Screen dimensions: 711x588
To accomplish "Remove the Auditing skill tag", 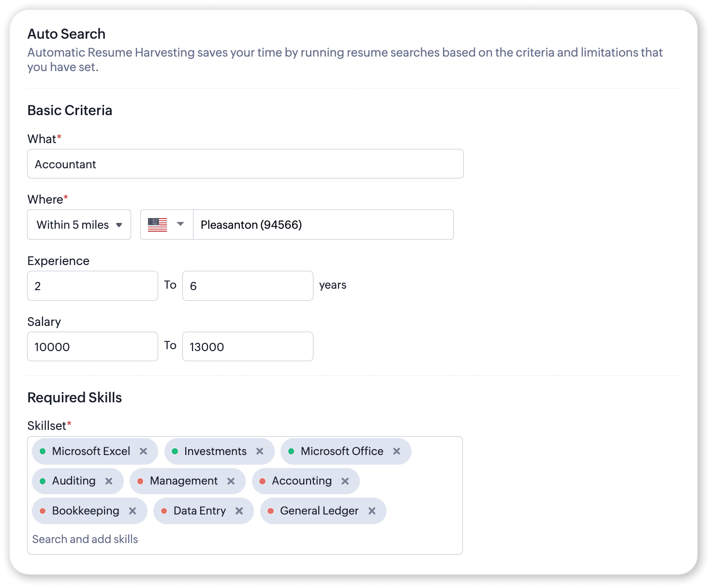I will point(109,481).
